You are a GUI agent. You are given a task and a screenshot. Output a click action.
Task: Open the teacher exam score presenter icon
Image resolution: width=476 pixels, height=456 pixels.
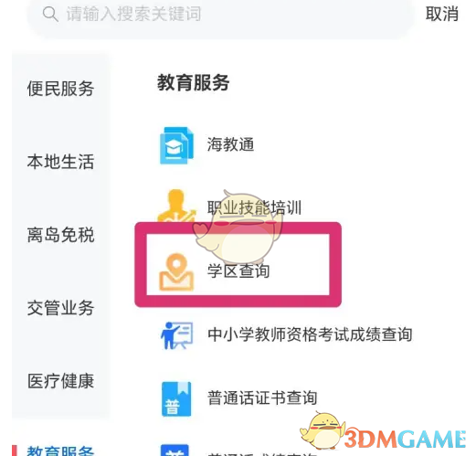(176, 335)
